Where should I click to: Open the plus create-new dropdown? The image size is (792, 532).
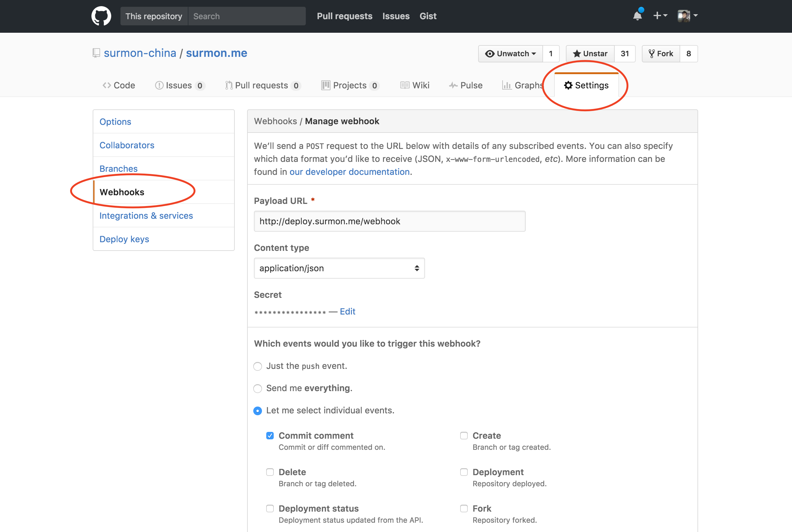[660, 16]
